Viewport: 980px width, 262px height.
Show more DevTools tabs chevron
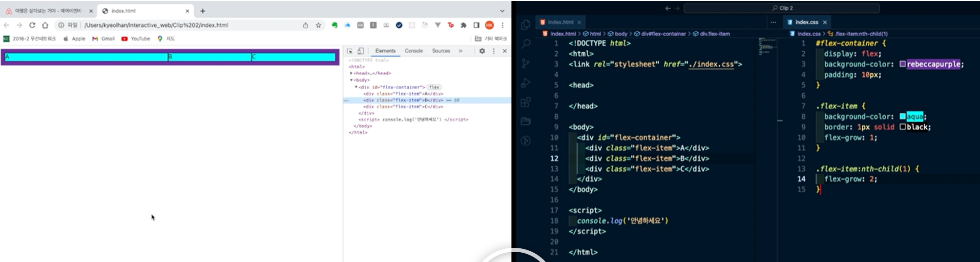[460, 51]
